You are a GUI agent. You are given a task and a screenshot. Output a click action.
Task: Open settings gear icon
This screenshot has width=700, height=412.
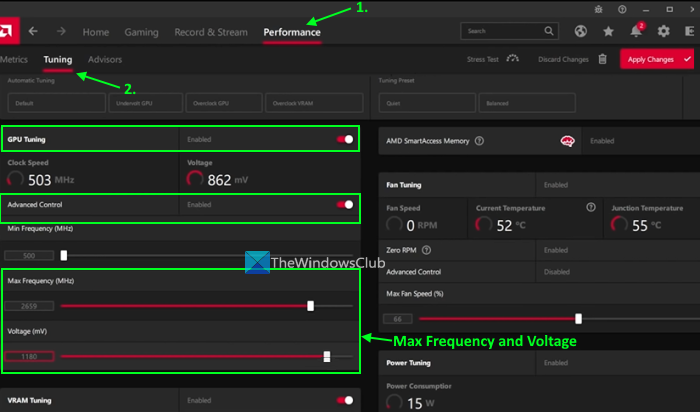click(x=664, y=32)
